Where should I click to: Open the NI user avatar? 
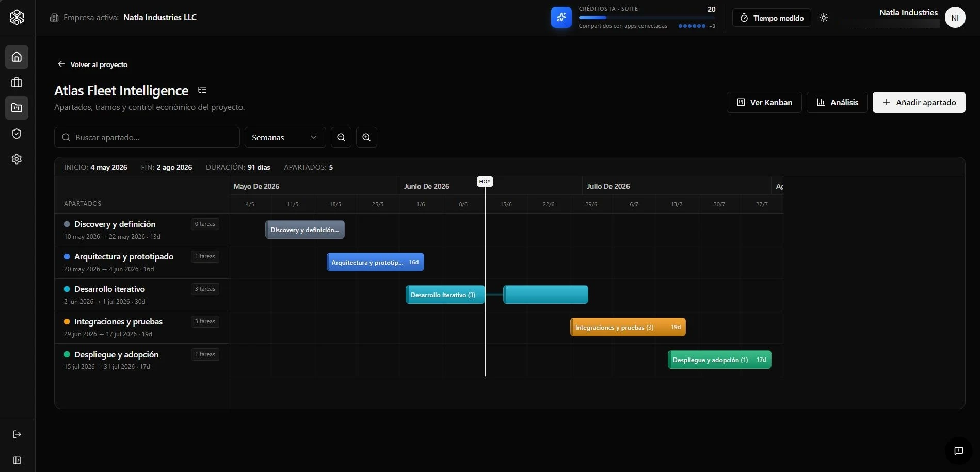coord(955,18)
